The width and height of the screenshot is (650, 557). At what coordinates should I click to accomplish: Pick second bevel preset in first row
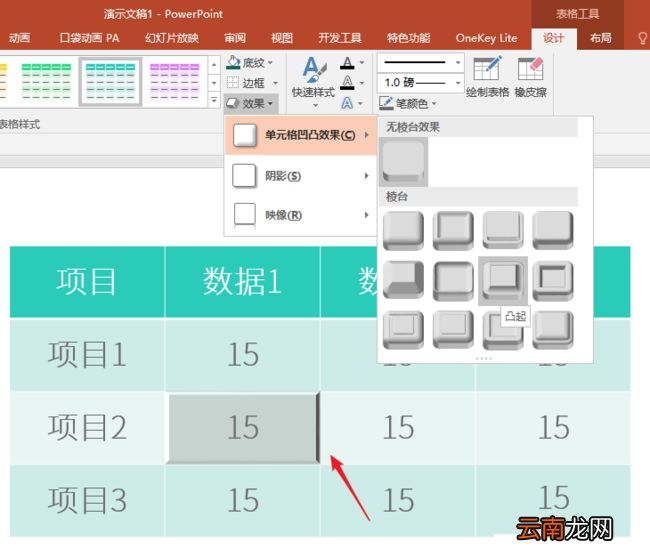[453, 231]
